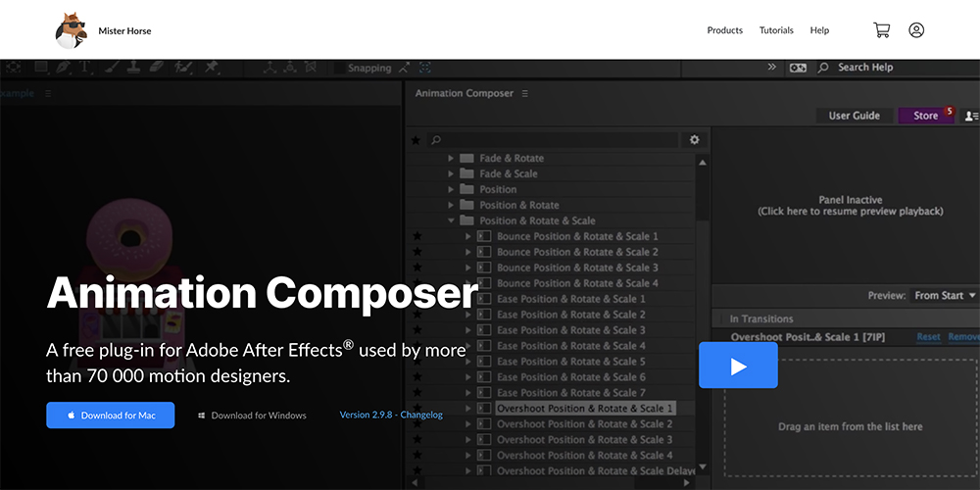The image size is (980, 490).
Task: Open the Store tab
Action: (926, 116)
